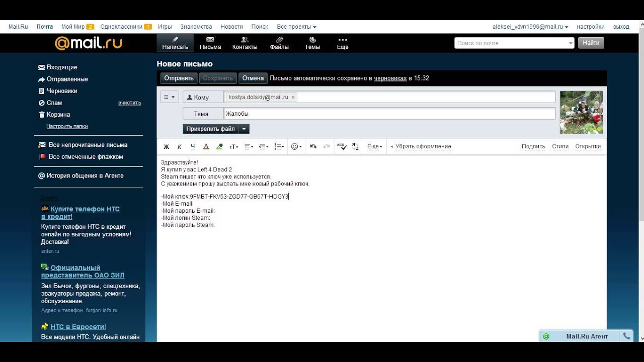Toggle underline (Ч) formatting

(x=192, y=147)
